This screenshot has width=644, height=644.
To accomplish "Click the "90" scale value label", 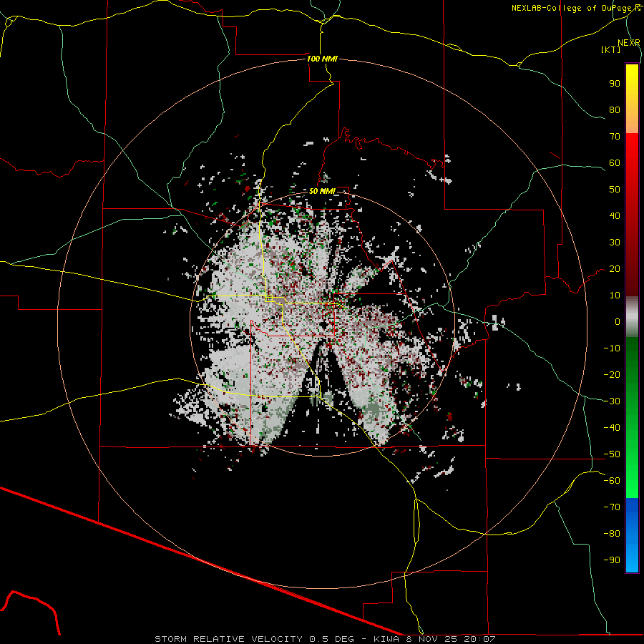I will (x=615, y=84).
